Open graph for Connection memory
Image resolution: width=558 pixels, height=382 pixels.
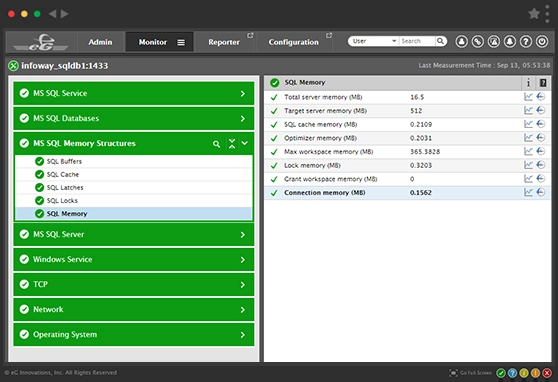click(x=528, y=192)
